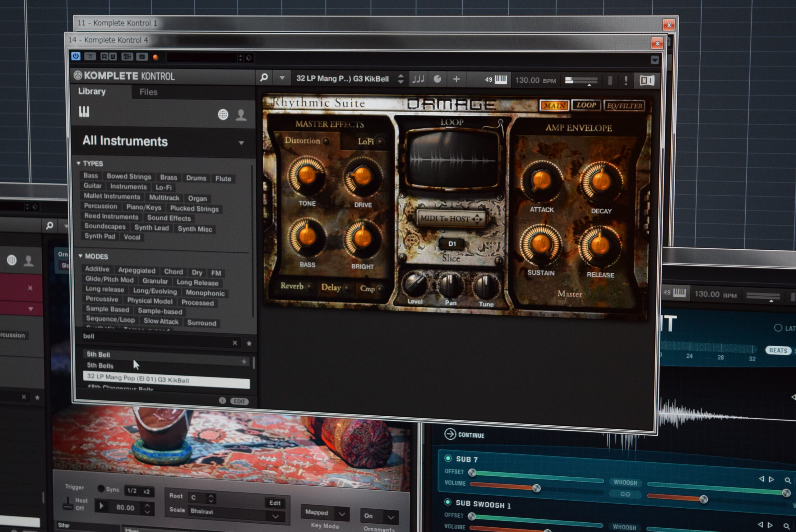
Task: Select the instruments keyboard icon in browser
Action: point(84,112)
